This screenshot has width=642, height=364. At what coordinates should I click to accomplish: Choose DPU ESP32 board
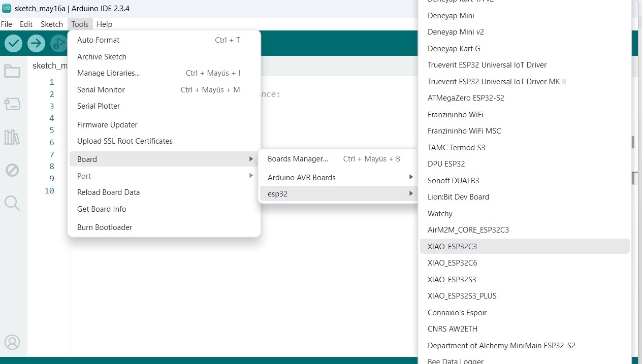pos(525,164)
